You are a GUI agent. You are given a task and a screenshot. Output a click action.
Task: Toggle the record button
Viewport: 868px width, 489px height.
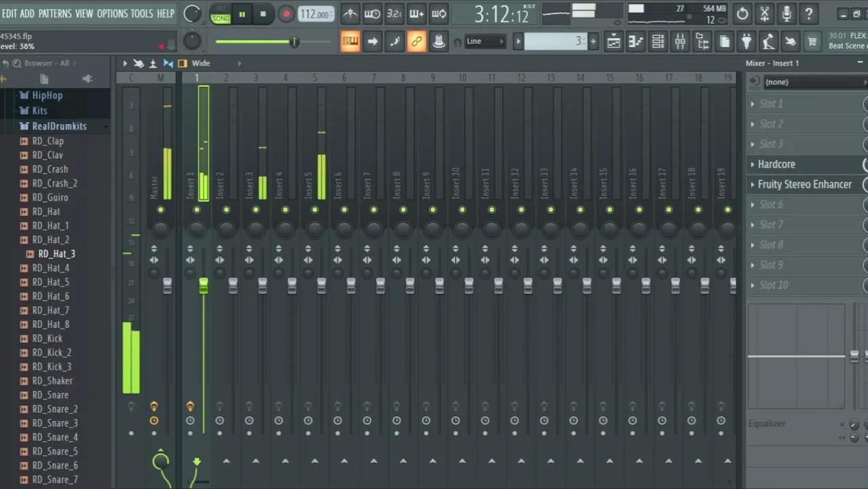pos(286,14)
